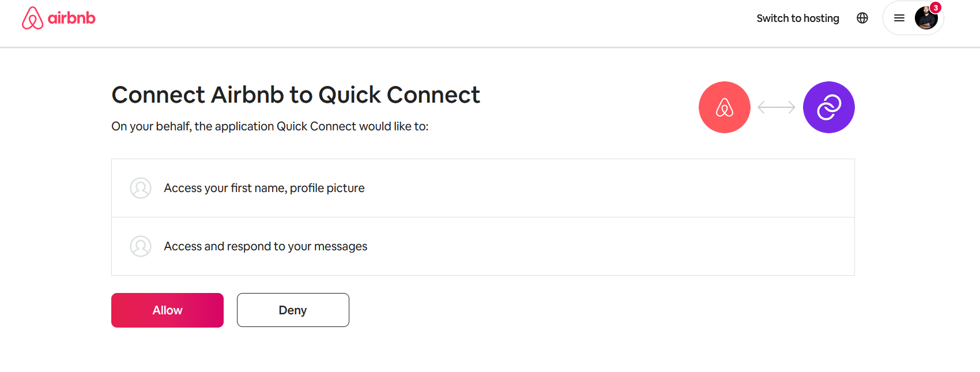The width and height of the screenshot is (980, 372).
Task: Click the airbnb wordmark text
Action: click(x=71, y=18)
